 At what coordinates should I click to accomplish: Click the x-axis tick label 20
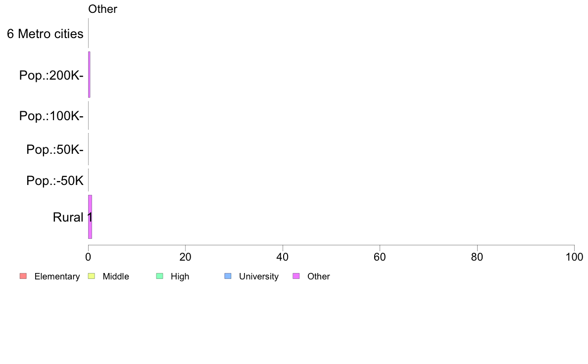tap(185, 257)
